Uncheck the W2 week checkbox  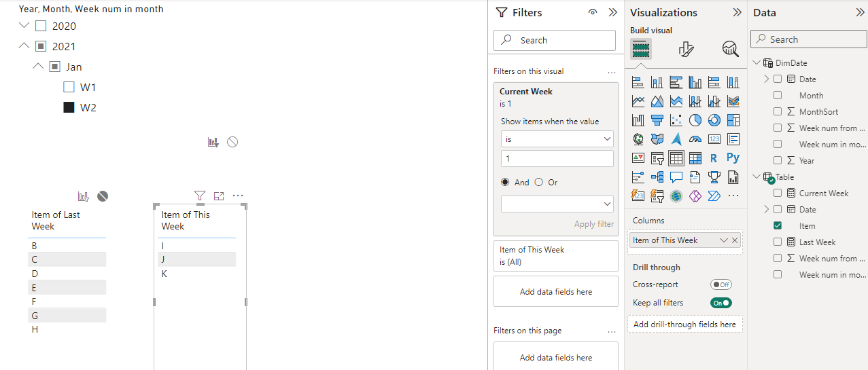tap(69, 107)
